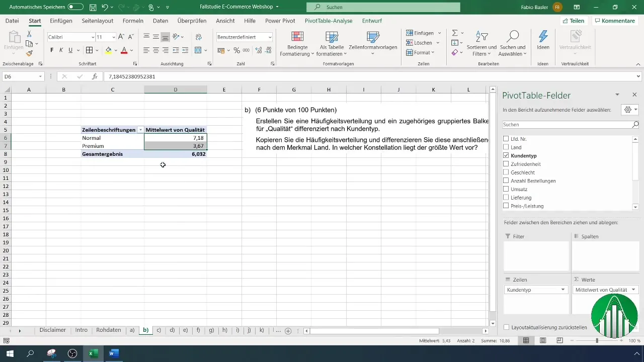Viewport: 644px width, 362px height.
Task: Toggle Automatisches Speichern switch
Action: coord(75,8)
